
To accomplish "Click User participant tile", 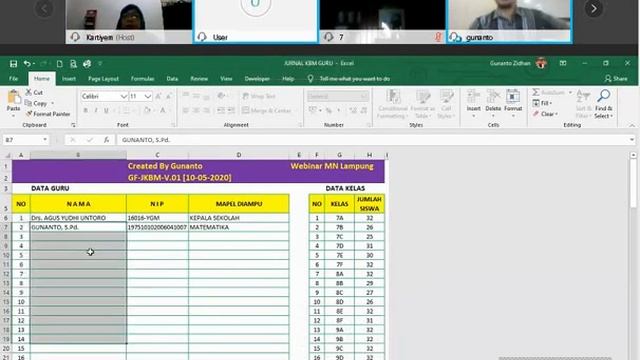I will pos(256,20).
